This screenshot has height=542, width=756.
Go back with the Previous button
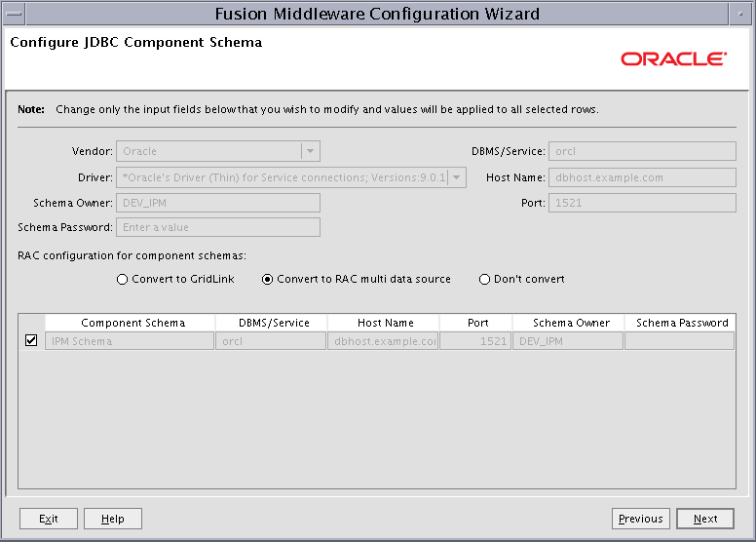(641, 519)
